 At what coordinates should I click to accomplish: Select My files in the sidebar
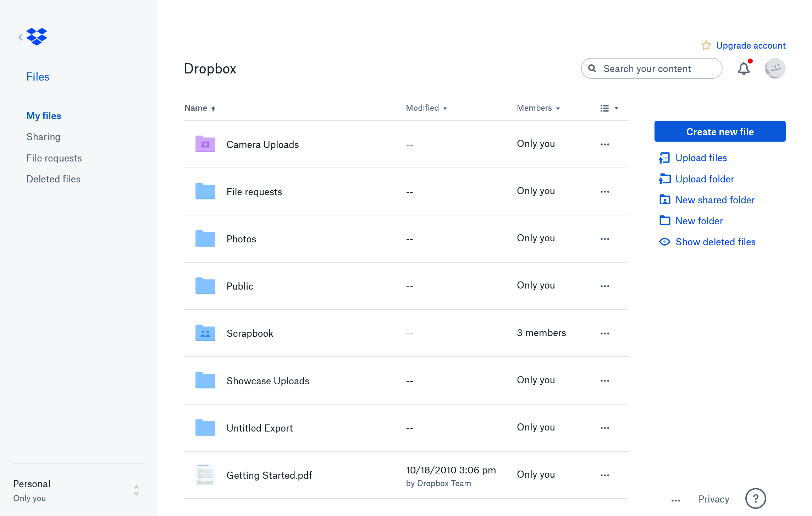pos(44,116)
